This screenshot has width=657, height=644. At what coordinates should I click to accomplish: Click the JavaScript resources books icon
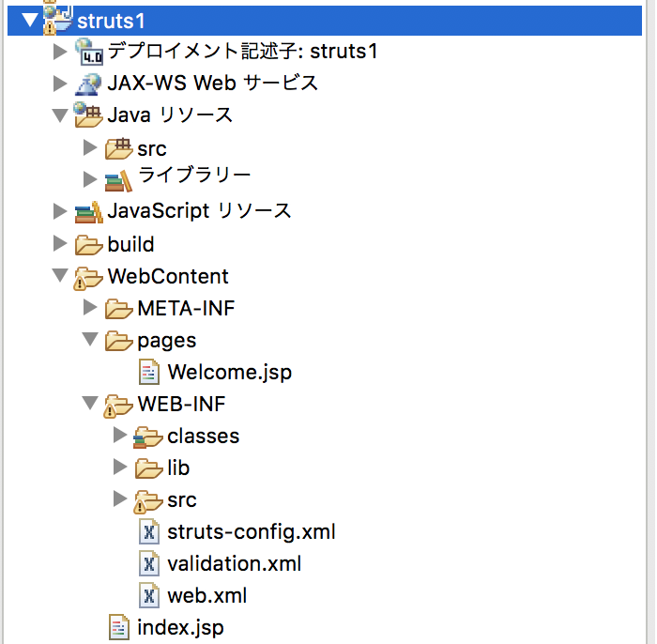pos(88,212)
